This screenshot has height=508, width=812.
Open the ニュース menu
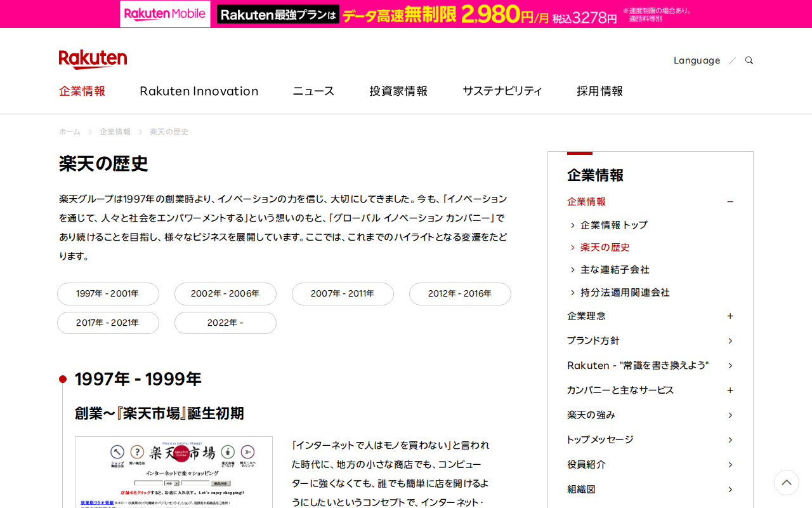pos(313,91)
